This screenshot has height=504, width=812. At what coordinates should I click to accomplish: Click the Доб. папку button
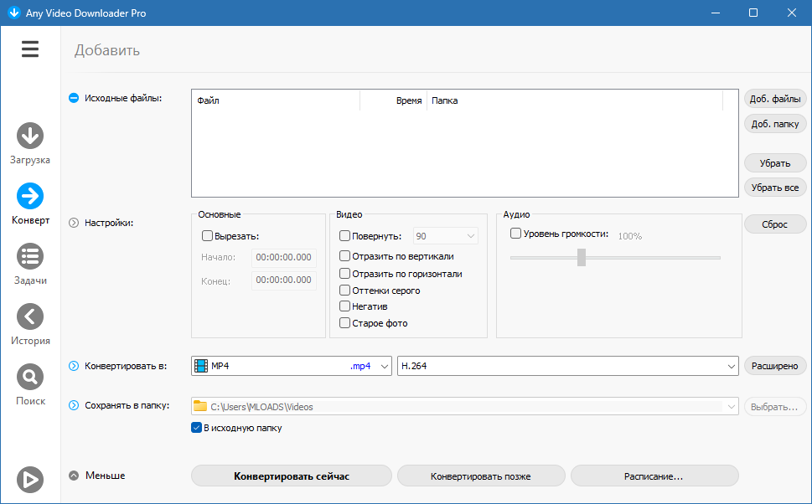775,124
